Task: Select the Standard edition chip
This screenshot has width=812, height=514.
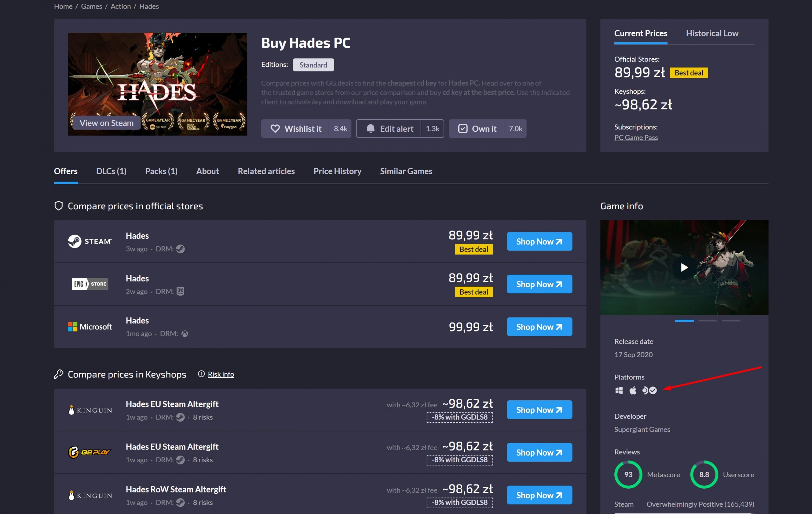Action: tap(313, 65)
